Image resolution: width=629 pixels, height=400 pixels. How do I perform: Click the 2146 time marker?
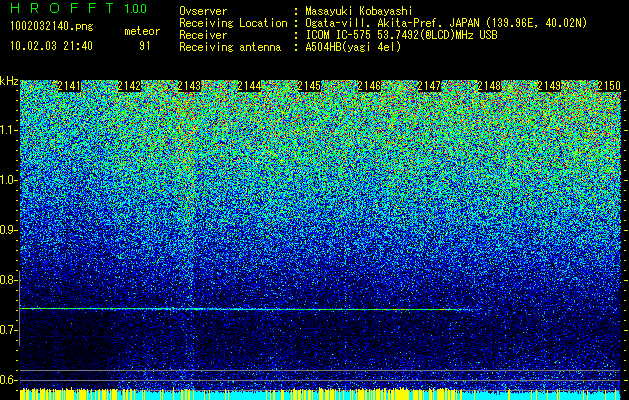coord(369,86)
